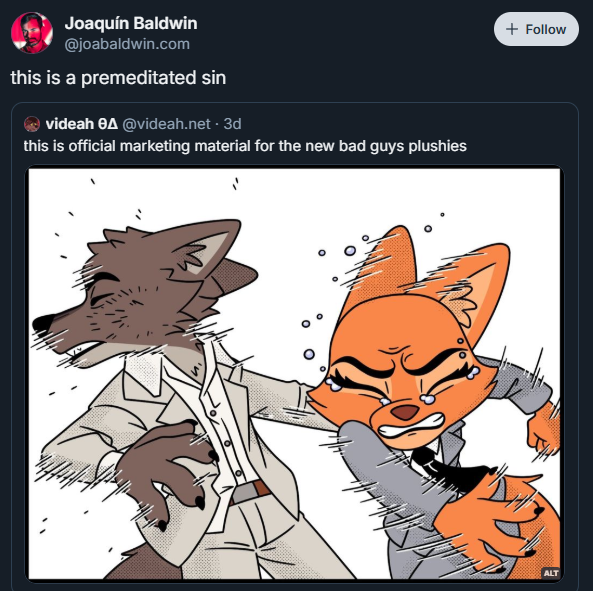Click the wolf's clawed brown hand
This screenshot has height=591, width=593.
[166, 473]
